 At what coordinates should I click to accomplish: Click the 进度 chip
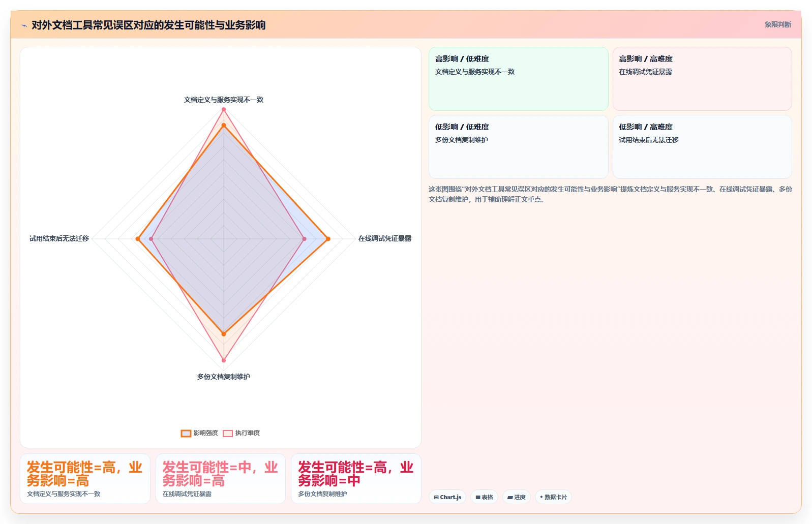click(x=517, y=497)
